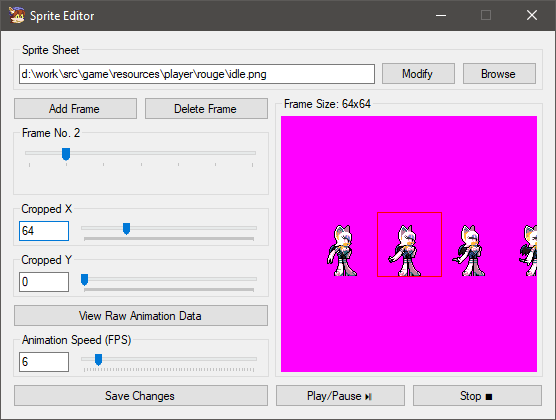Minimize the Sprite Editor window

441,15
